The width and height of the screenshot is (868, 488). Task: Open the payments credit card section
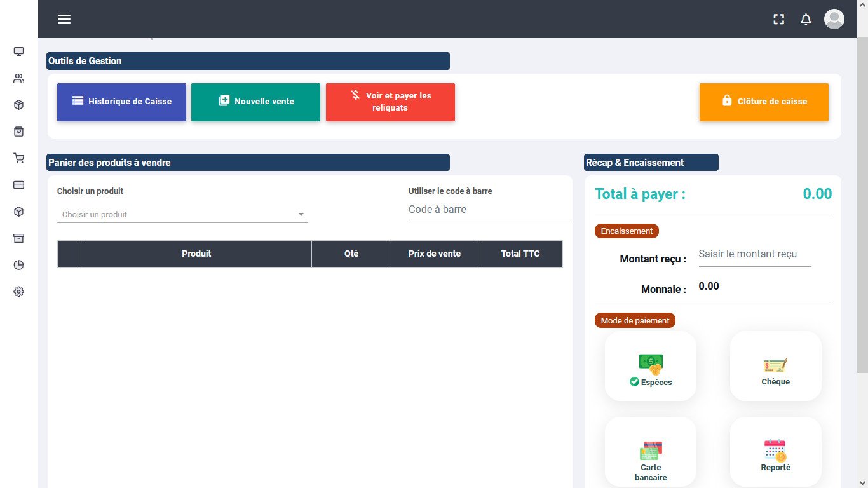pyautogui.click(x=18, y=184)
